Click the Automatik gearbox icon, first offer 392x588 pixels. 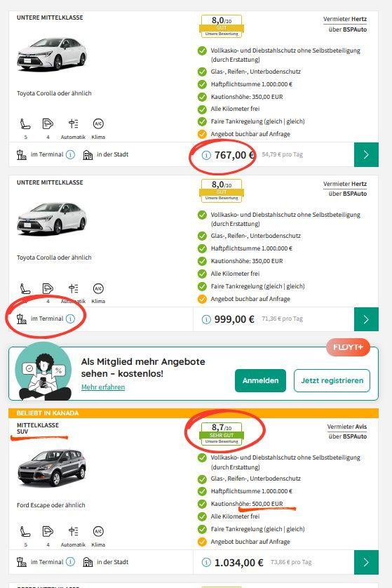tap(74, 123)
